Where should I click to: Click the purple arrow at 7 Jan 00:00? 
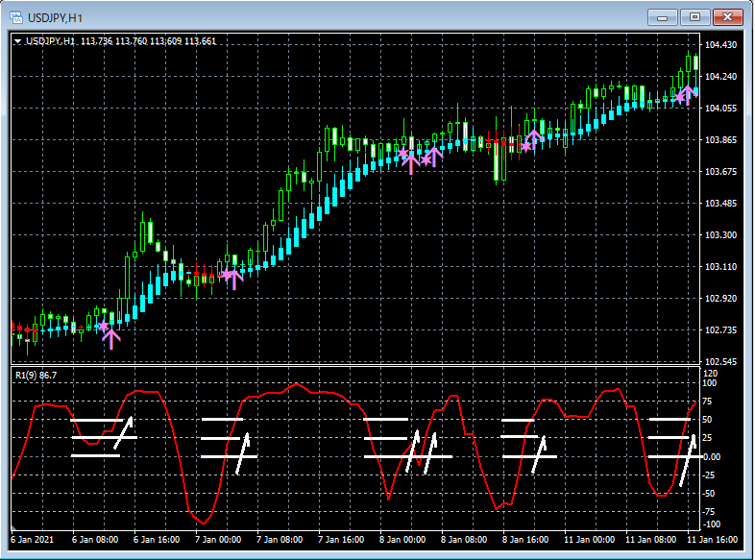click(232, 279)
